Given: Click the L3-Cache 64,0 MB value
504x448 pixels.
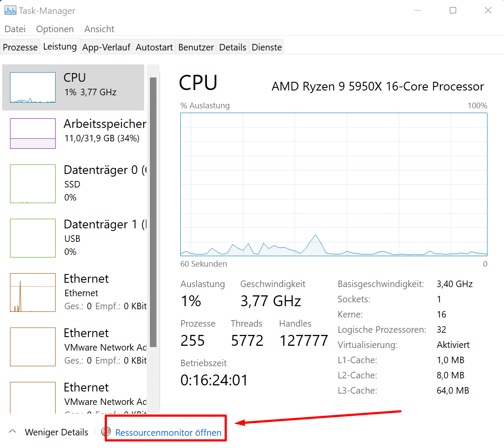Looking at the screenshot, I should click(453, 391).
